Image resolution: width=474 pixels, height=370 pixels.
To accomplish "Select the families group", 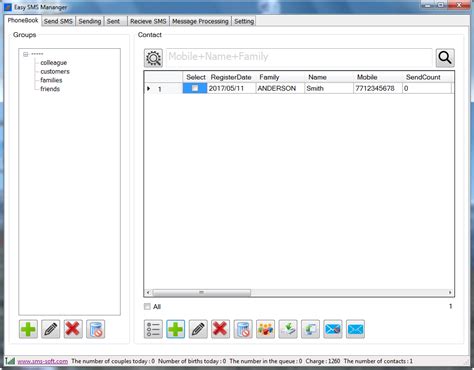I will click(51, 80).
